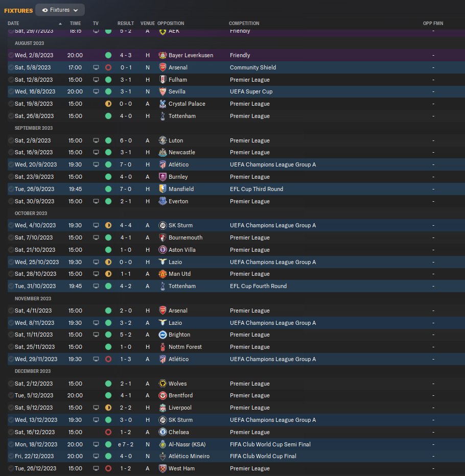Viewport: 465px width, 476px height.
Task: Click the Chelsea club badge
Action: click(x=163, y=432)
